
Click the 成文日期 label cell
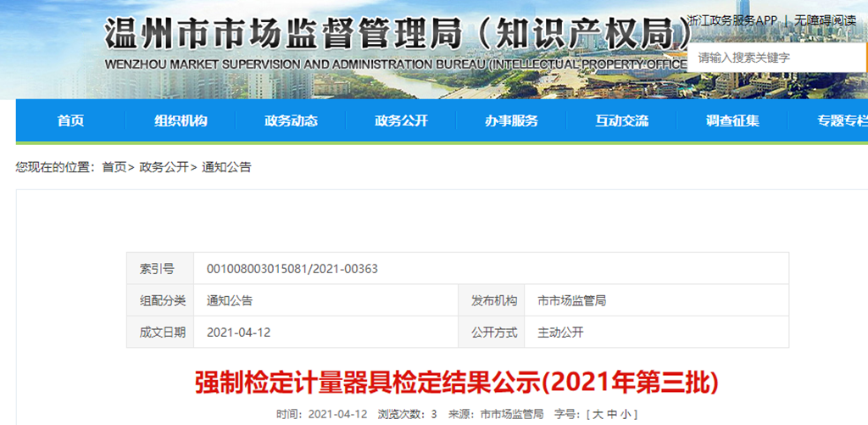click(x=160, y=332)
